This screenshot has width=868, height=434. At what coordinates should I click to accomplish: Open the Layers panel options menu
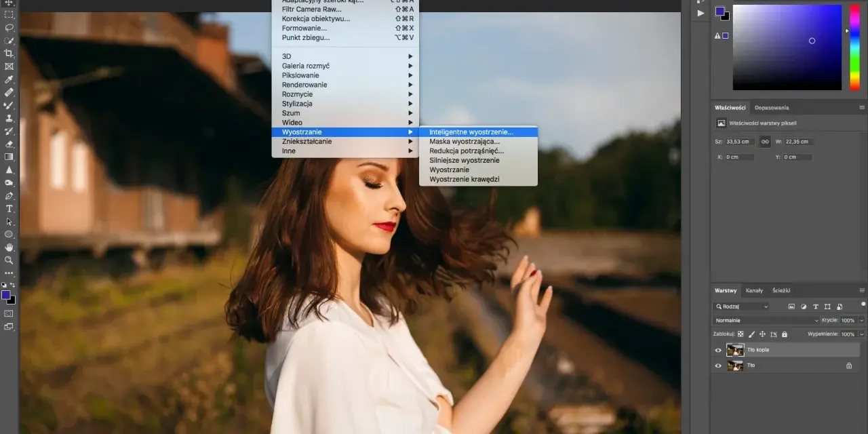point(862,290)
